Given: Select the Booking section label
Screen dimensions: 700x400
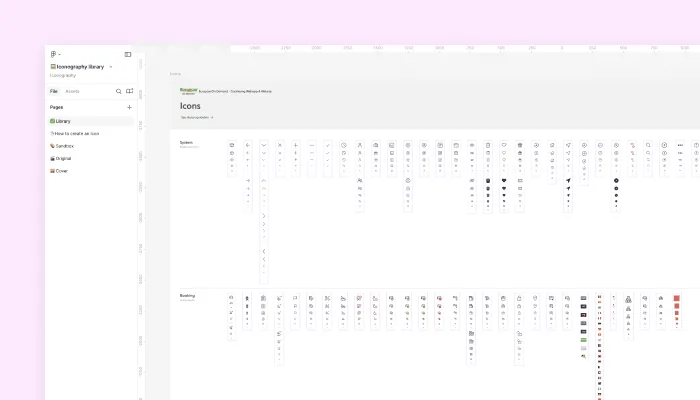Looking at the screenshot, I should coord(188,296).
